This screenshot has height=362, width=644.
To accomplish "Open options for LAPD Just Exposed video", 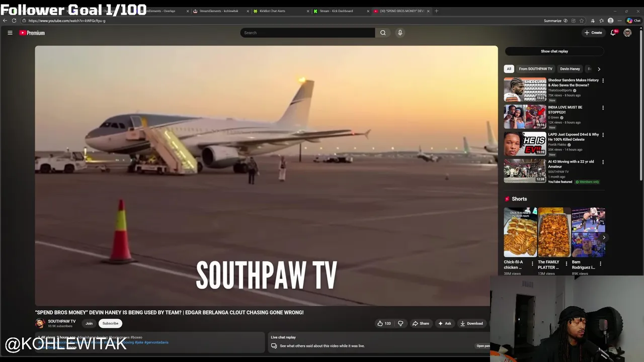I will click(x=603, y=135).
